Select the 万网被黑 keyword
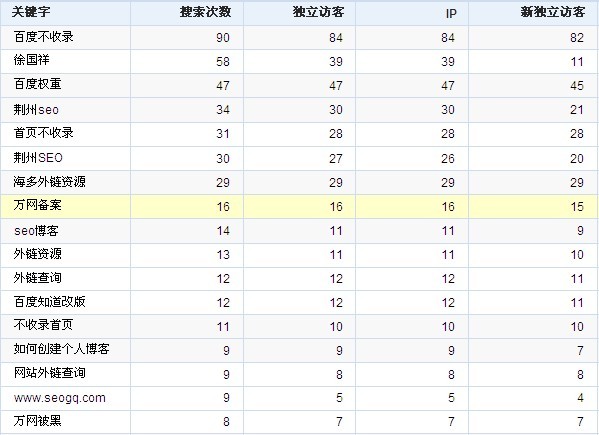Screen dimensions: 599x435 coord(37,421)
